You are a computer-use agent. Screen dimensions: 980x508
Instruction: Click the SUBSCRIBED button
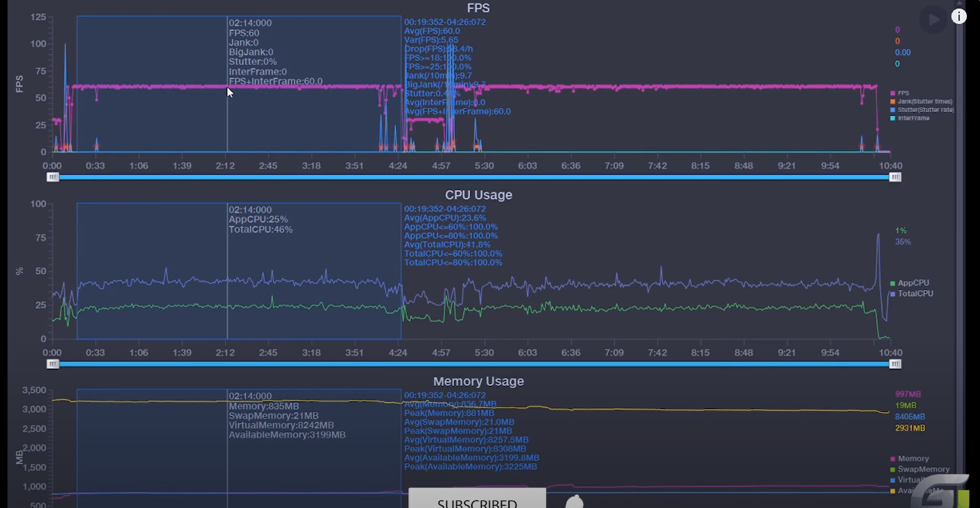pyautogui.click(x=477, y=498)
